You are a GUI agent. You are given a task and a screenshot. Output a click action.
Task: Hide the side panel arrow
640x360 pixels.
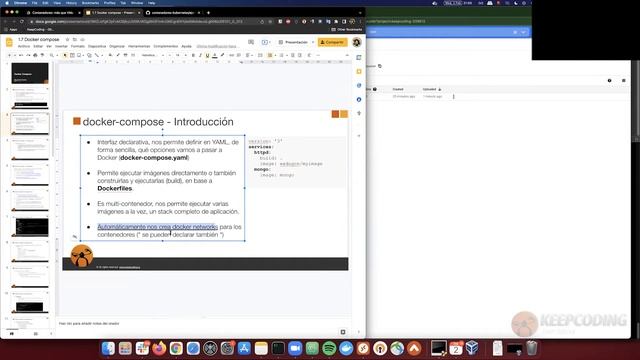pyautogui.click(x=359, y=332)
